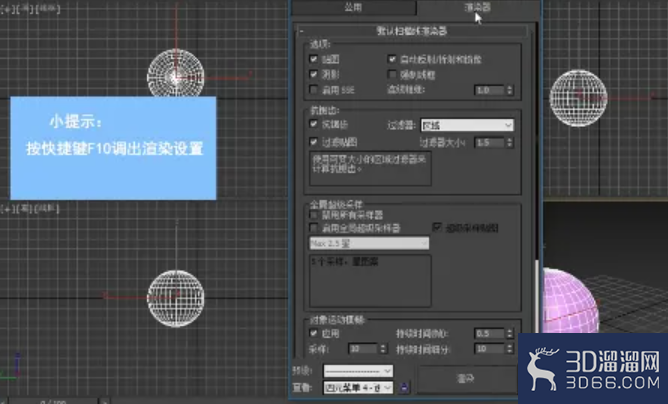Screen dimensions: 668x404
Task: Click the filter size value field 1.5
Action: 489,143
